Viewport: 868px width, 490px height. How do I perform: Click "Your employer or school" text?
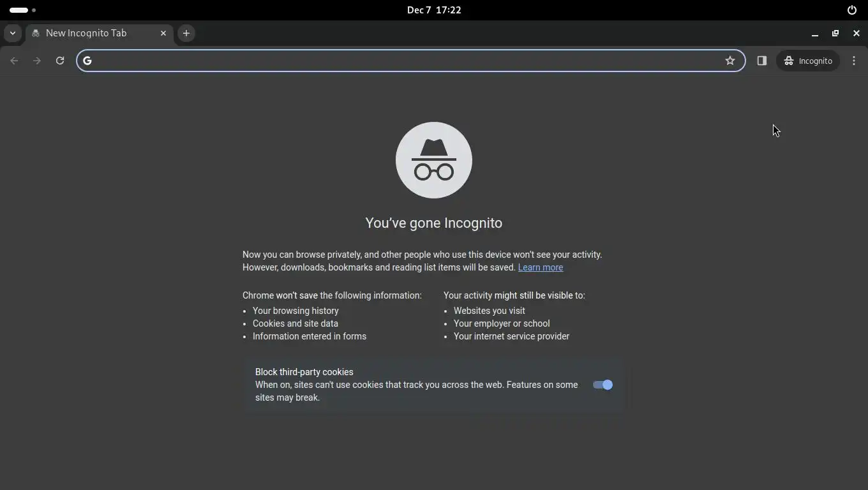[x=502, y=323]
